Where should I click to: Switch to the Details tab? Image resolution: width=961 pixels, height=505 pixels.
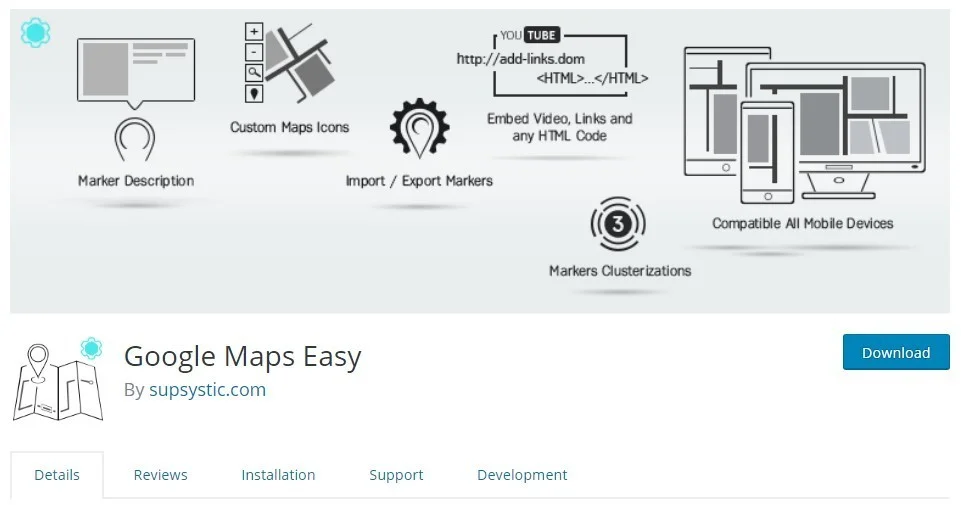point(57,475)
